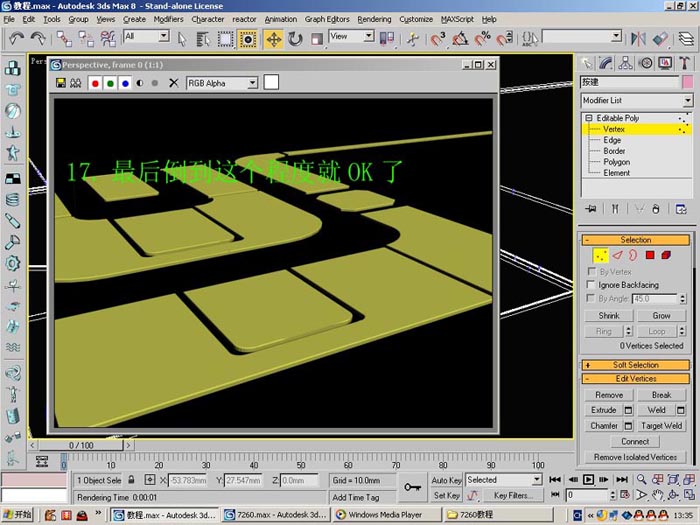Open the Motion command panel tab

(646, 63)
